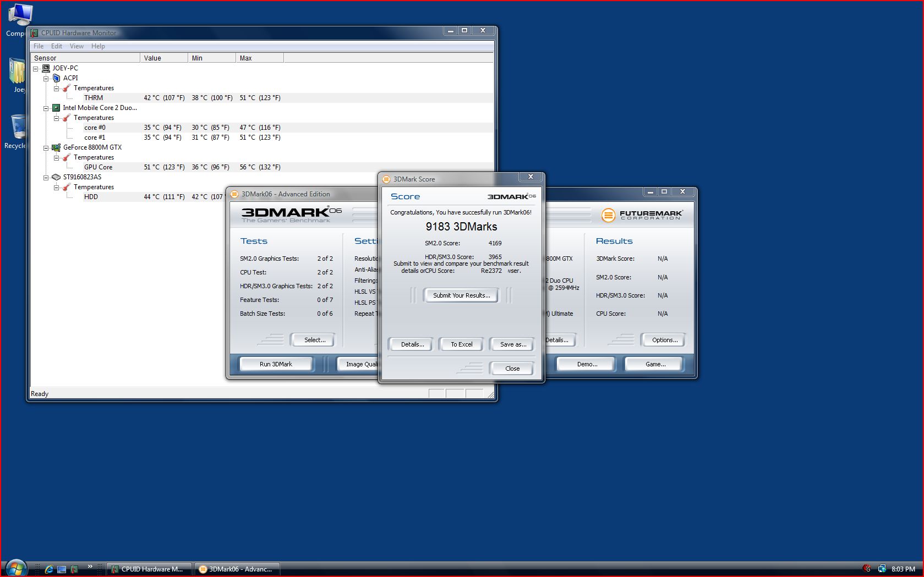Click the Sensor column header

85,58
